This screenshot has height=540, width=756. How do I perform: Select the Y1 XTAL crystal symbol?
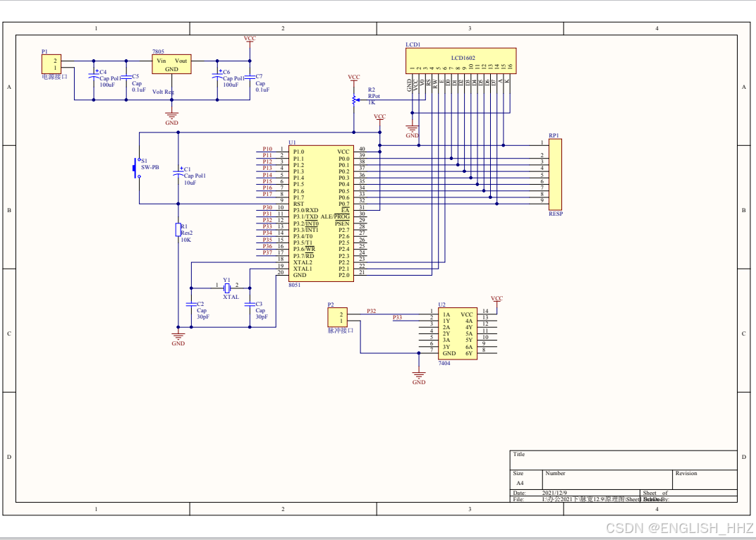(x=228, y=288)
